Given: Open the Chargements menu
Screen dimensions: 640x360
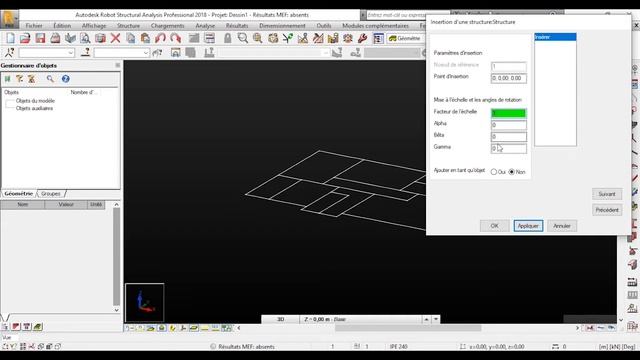Looking at the screenshot, I should tap(167, 25).
